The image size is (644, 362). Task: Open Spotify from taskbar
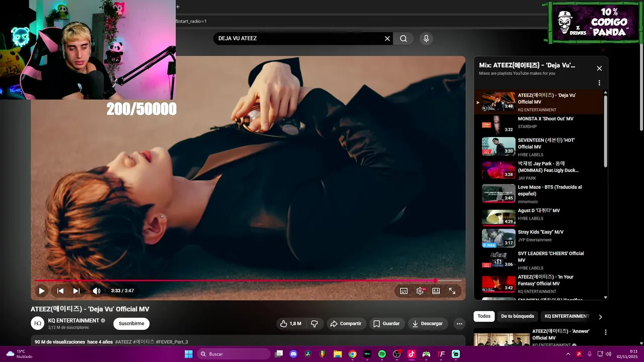coord(382,354)
